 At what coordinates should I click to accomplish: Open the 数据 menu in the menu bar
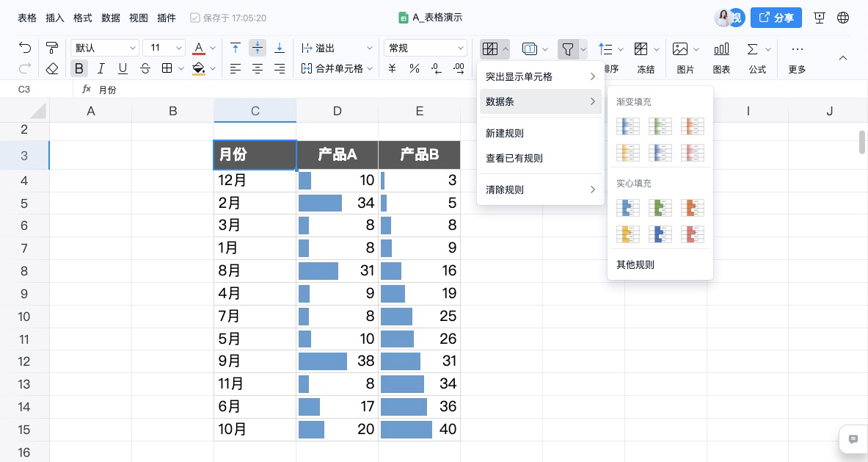(111, 18)
